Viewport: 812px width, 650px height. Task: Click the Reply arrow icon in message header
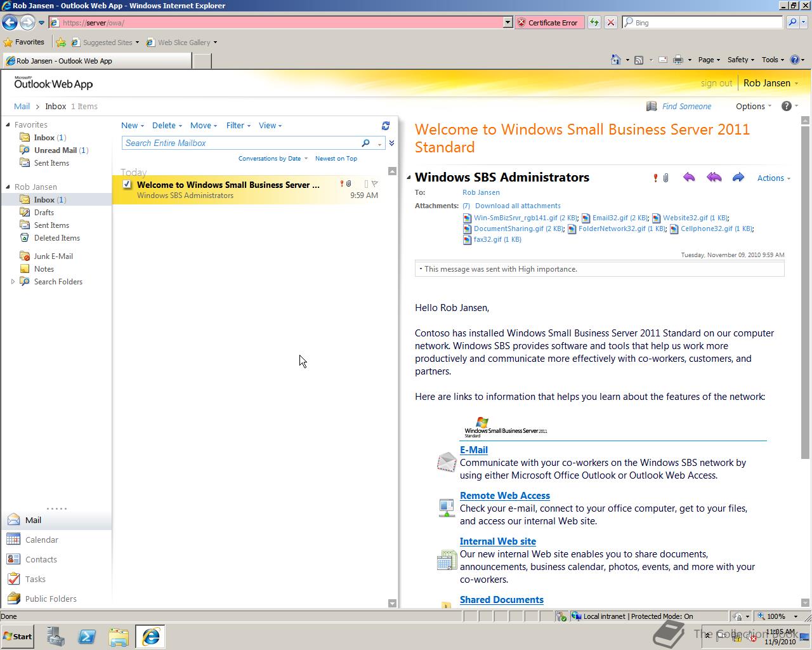pos(689,178)
